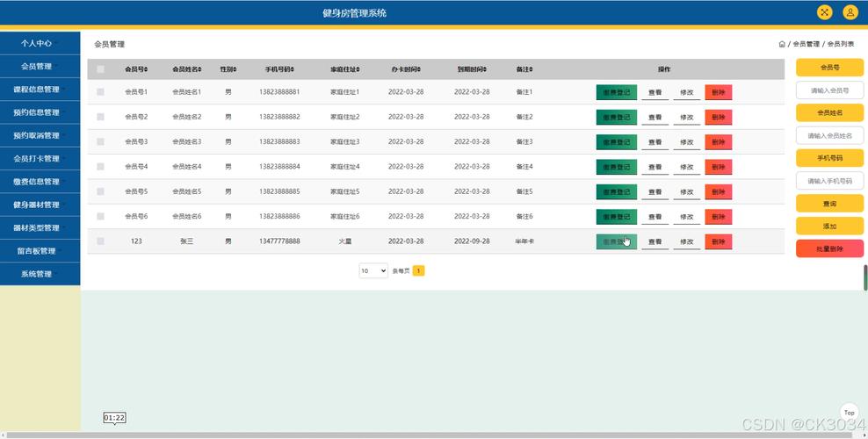Sort by 到期时间 column header arrow

485,69
